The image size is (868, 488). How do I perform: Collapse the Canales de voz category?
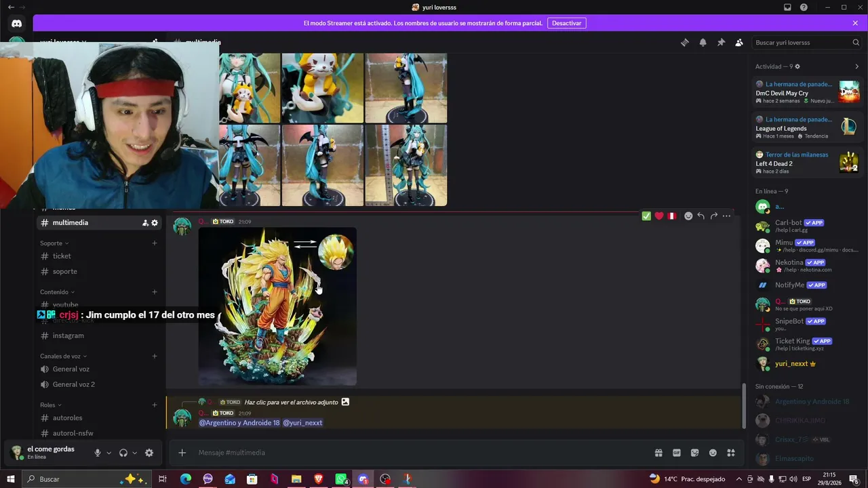63,357
